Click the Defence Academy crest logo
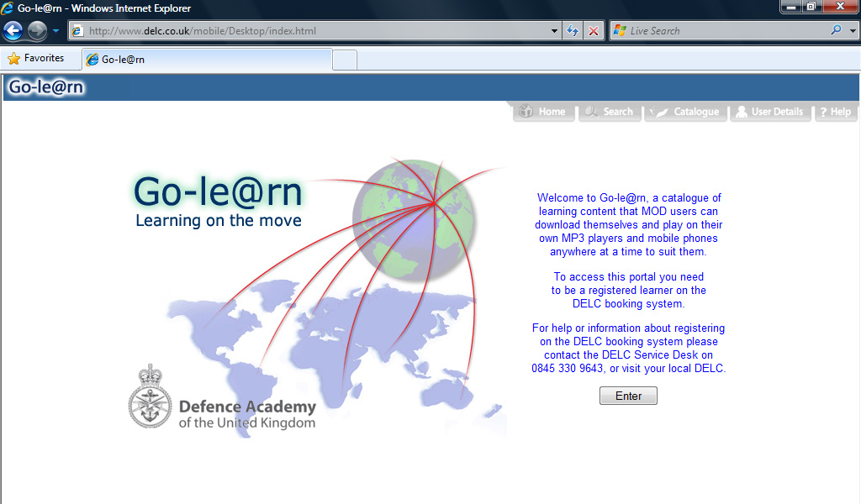The height and width of the screenshot is (504, 861). 150,396
